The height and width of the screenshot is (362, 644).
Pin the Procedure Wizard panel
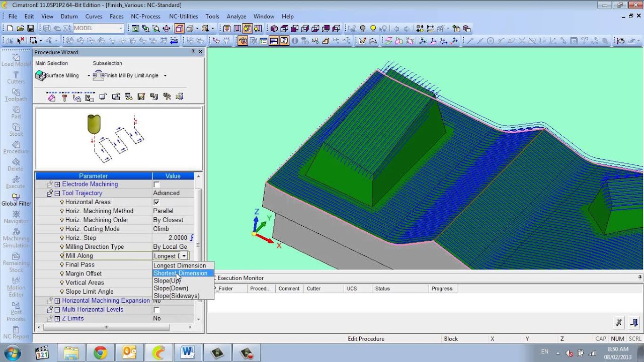193,52
